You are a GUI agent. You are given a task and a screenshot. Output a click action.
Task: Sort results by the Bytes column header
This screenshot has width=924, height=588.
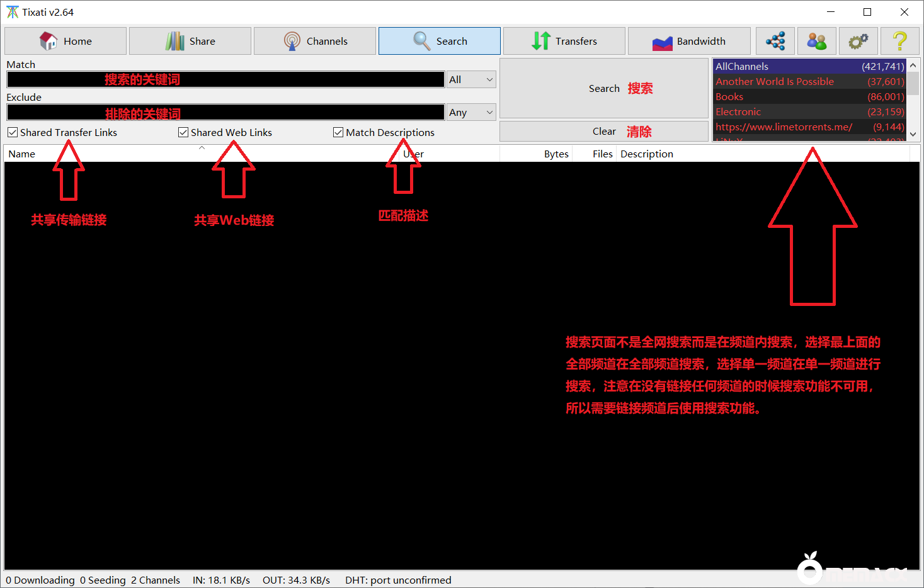point(556,154)
